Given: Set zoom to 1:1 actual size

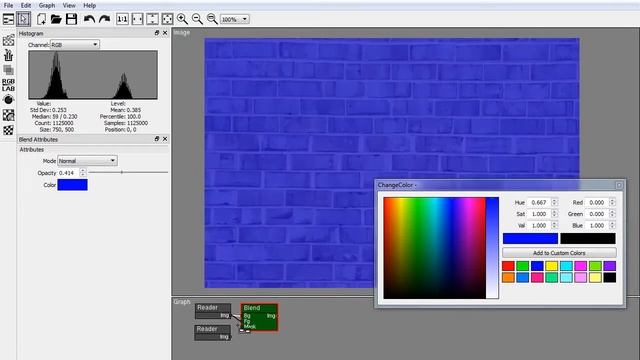Looking at the screenshot, I should click(x=122, y=19).
